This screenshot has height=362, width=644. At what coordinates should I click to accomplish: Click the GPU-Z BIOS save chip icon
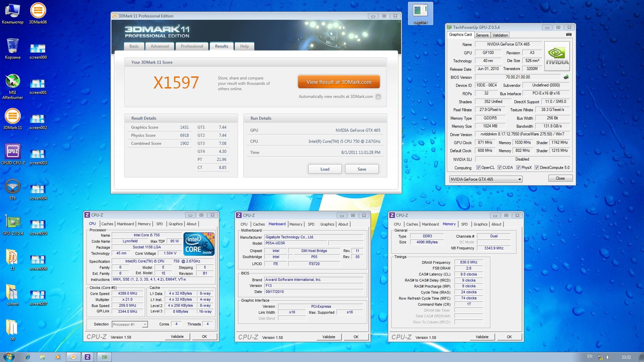(x=566, y=77)
